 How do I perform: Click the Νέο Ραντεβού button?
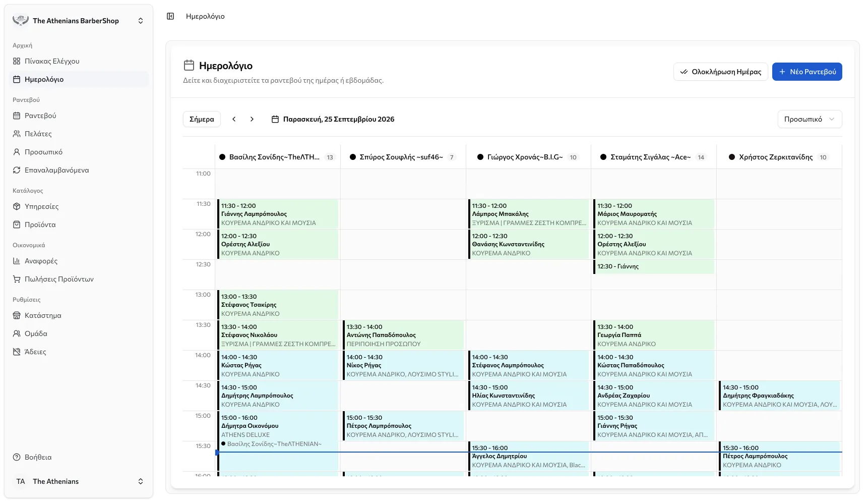pos(807,72)
